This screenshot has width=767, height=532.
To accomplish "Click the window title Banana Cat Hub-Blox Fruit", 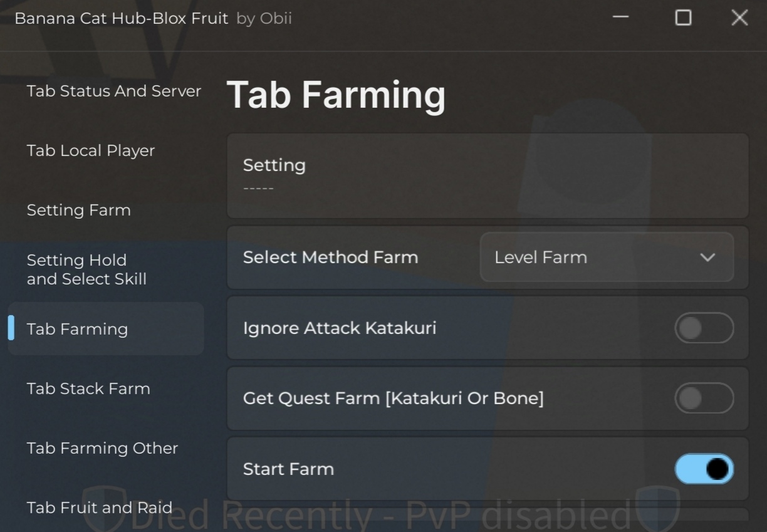I will (x=122, y=18).
